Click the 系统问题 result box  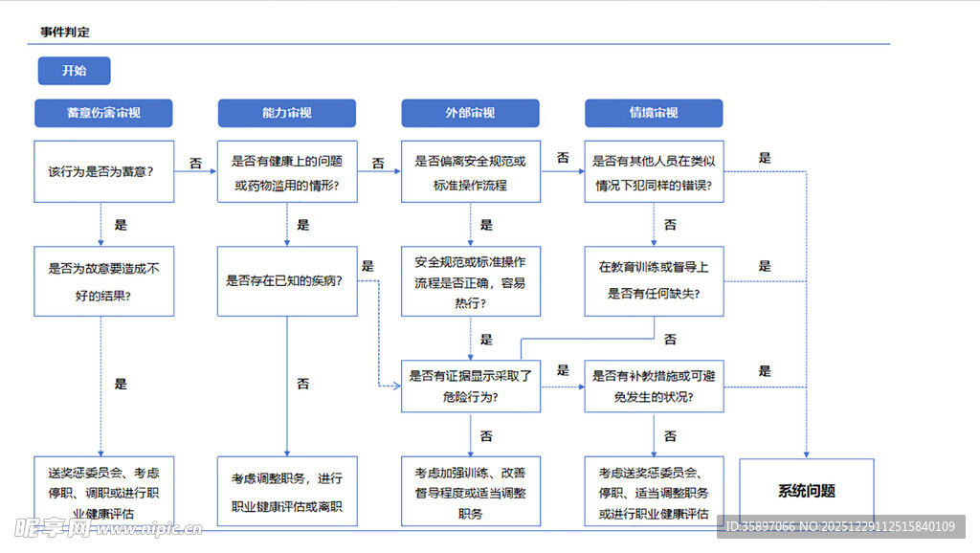(x=806, y=491)
